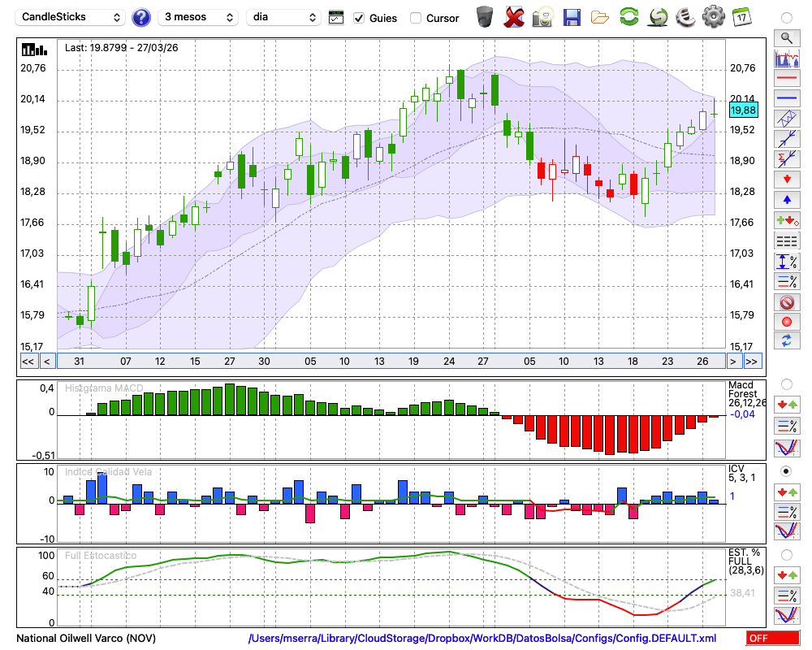Select the MACD panel radio button
This screenshot has height=650, width=812.
pos(787,384)
